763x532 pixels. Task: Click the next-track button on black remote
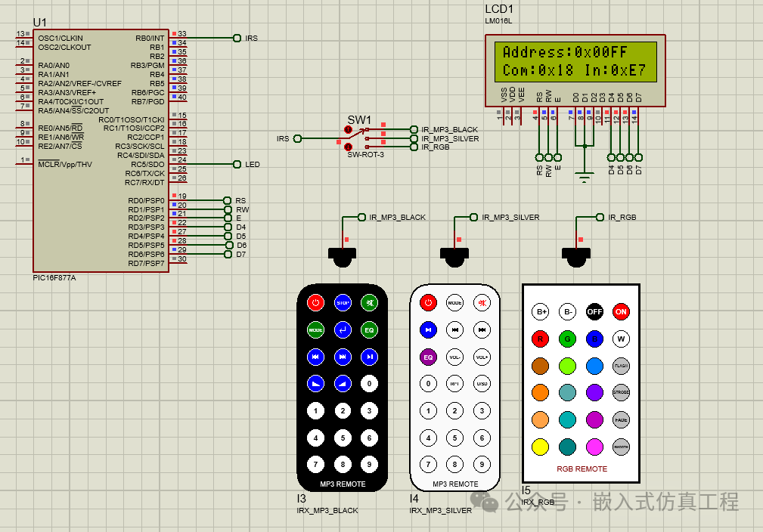(343, 357)
